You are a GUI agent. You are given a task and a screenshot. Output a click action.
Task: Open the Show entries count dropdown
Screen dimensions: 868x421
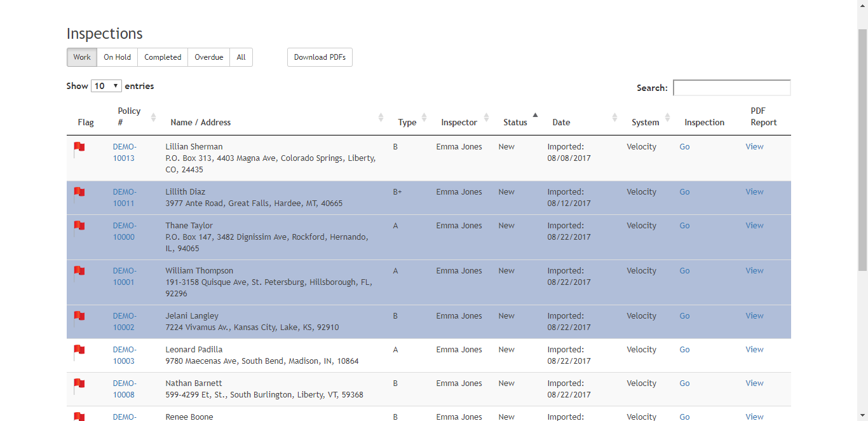(x=106, y=86)
